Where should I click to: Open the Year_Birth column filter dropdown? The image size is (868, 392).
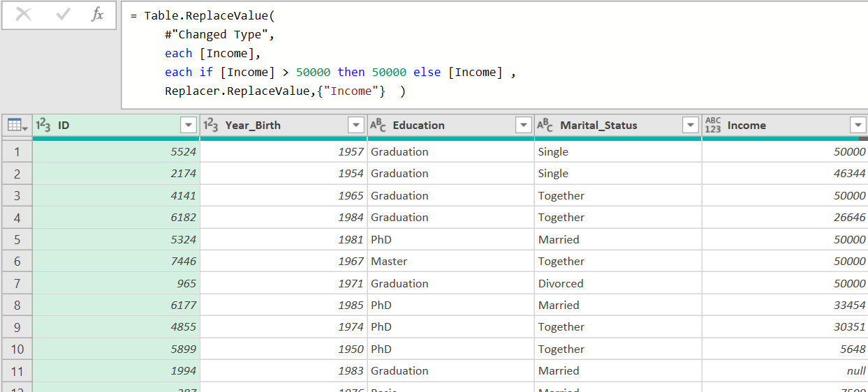[x=356, y=126]
